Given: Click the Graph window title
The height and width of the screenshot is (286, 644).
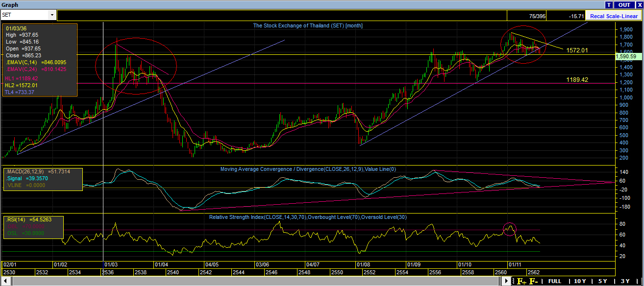Looking at the screenshot, I should 10,5.
